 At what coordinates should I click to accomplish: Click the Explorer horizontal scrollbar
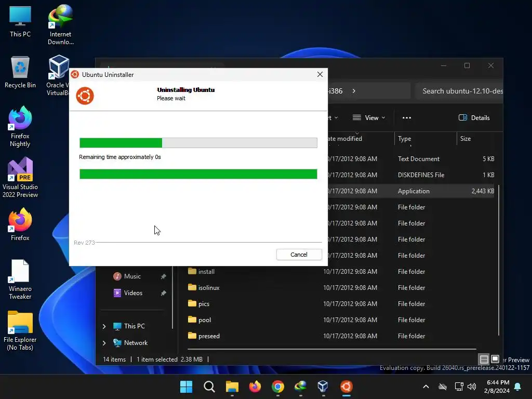point(331,349)
